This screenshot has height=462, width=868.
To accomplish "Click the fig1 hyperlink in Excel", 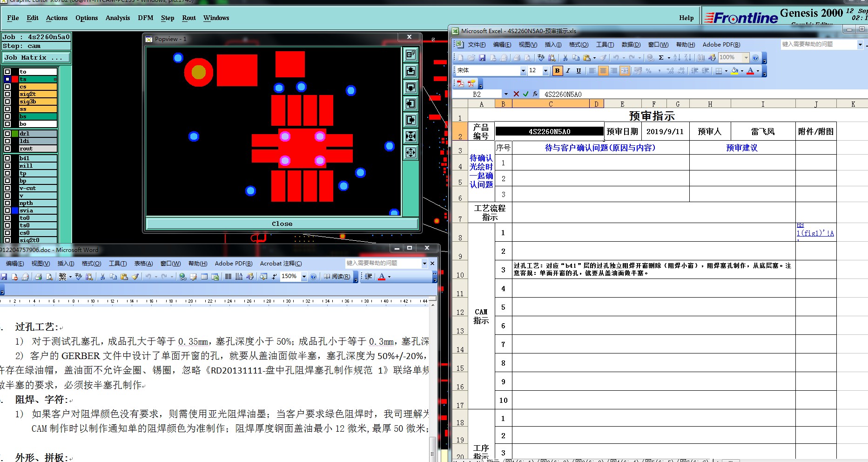I will [x=815, y=233].
